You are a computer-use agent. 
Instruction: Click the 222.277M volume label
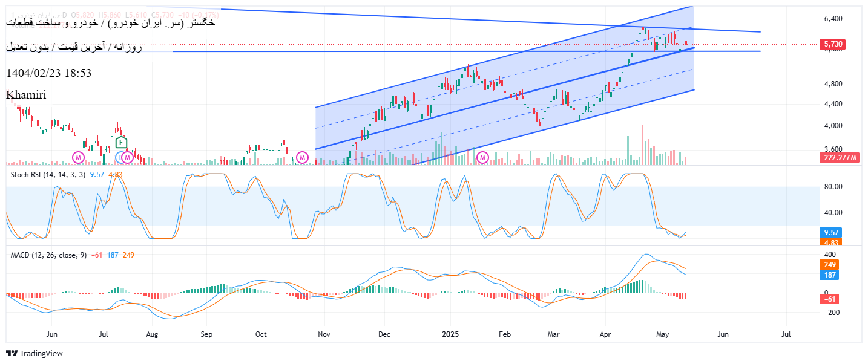click(x=840, y=158)
